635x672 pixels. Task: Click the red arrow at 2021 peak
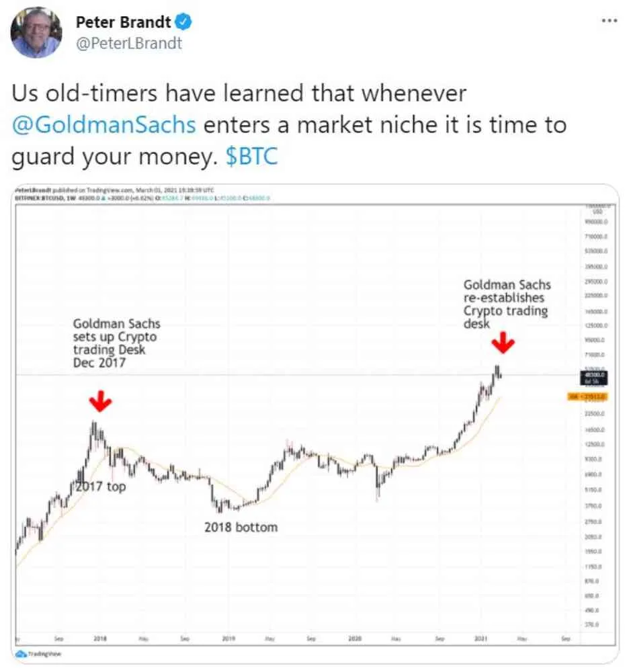coord(503,345)
